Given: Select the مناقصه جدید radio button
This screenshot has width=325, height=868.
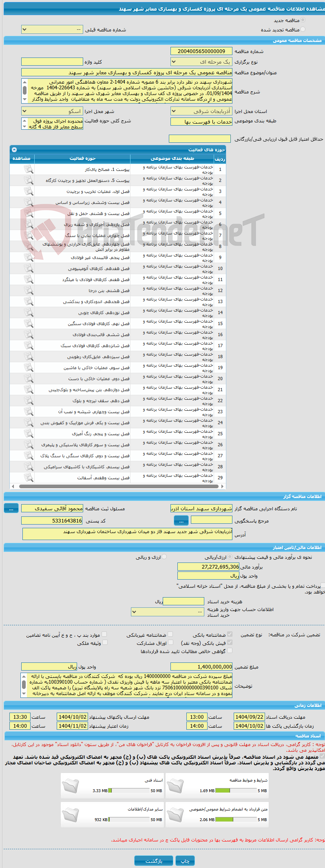Looking at the screenshot, I should pyautogui.click(x=303, y=20).
